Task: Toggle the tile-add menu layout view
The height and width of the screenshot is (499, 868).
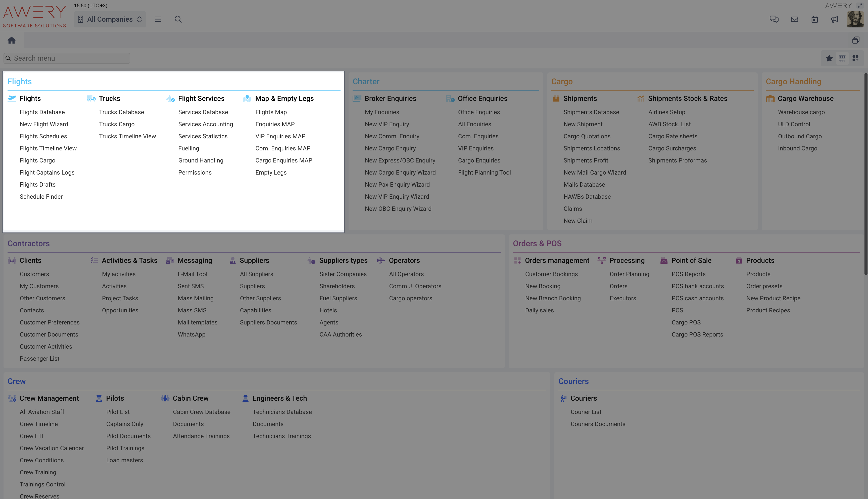Action: coord(855,58)
